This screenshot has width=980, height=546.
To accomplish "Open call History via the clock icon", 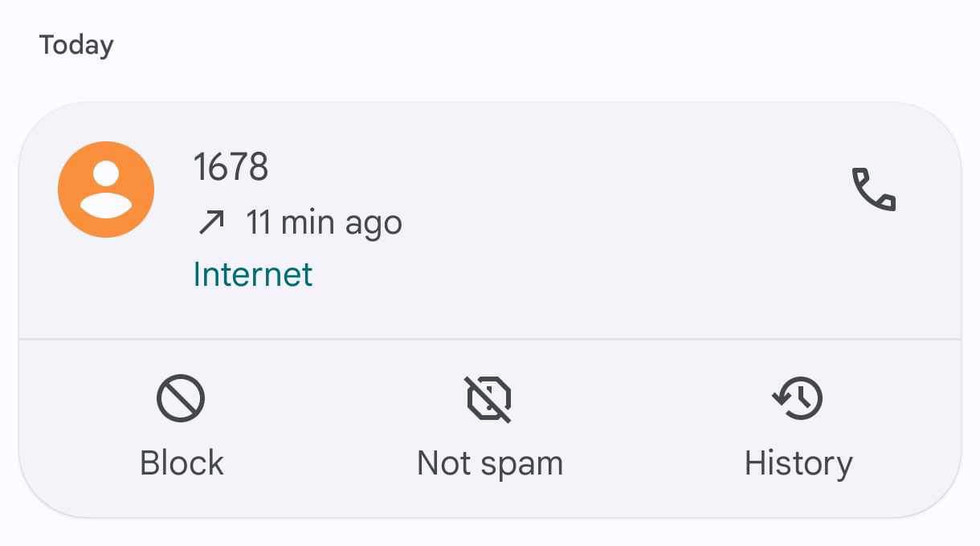I will point(798,399).
